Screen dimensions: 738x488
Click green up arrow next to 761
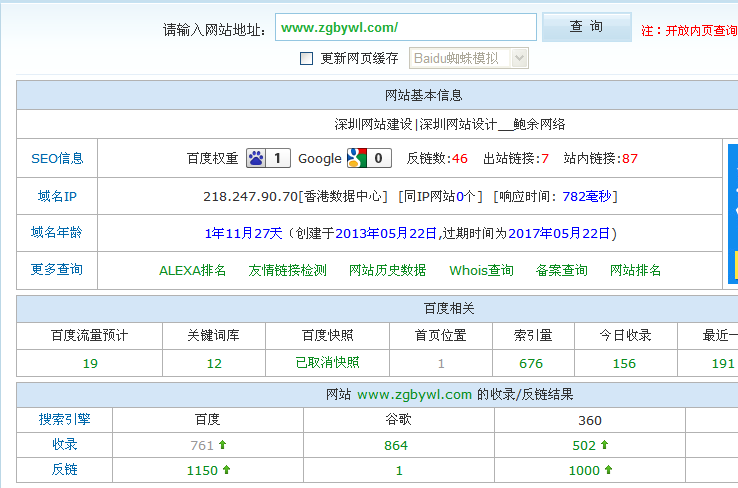(223, 444)
